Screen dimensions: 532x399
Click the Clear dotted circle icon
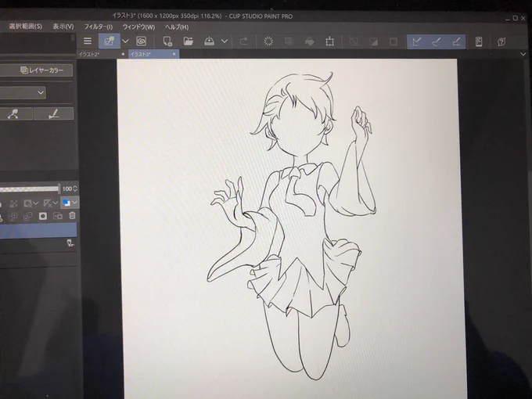click(268, 41)
